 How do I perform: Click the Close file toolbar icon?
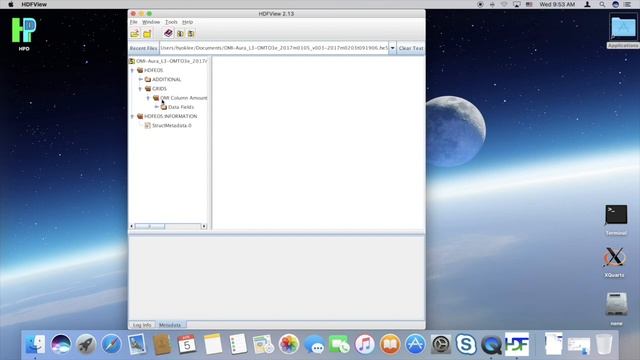pos(147,33)
